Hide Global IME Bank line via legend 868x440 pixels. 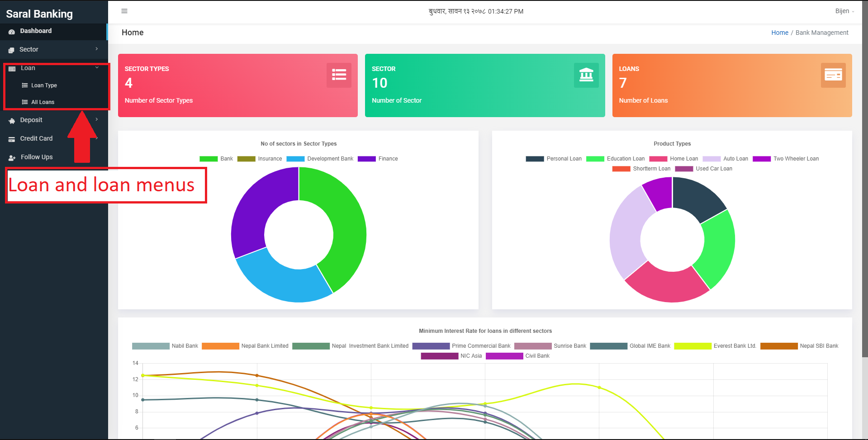tap(631, 346)
